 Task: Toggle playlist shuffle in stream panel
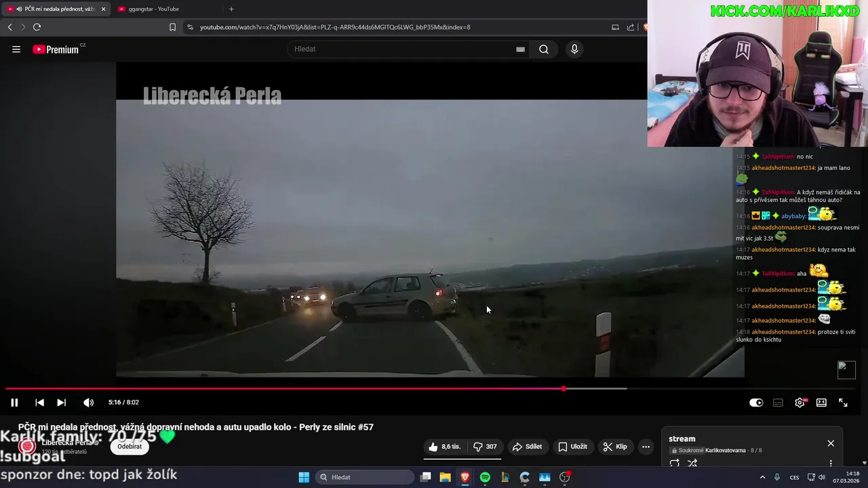click(x=692, y=464)
